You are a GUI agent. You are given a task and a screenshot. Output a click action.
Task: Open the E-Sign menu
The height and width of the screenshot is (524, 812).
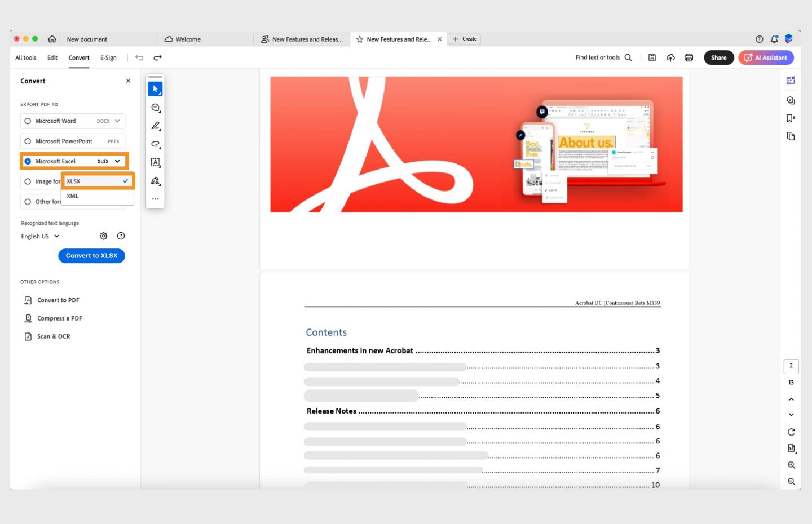[x=108, y=57]
